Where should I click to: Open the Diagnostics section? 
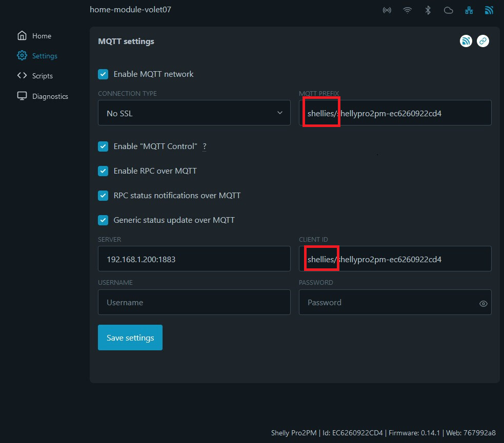coord(50,96)
